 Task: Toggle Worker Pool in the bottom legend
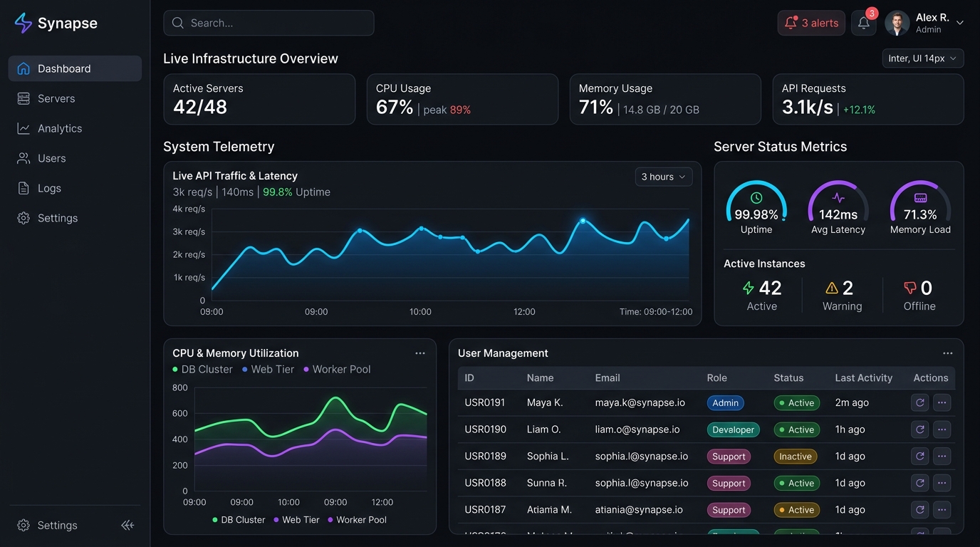[358, 520]
